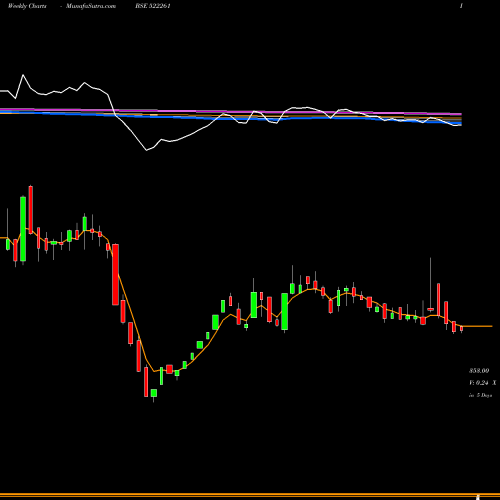500x500 pixels.
Task: Select the flat orange average line extension at right
Action: (477, 326)
